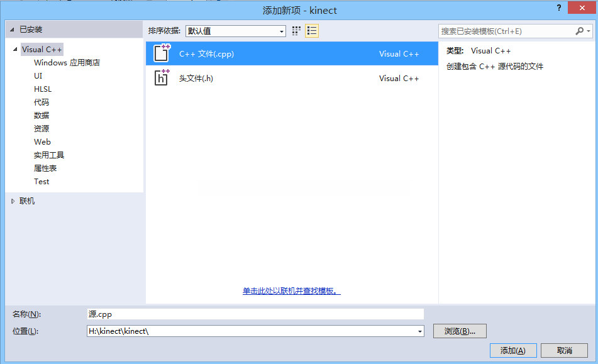
Task: Focus the 名称 field containing 源.cpp
Action: coord(255,314)
